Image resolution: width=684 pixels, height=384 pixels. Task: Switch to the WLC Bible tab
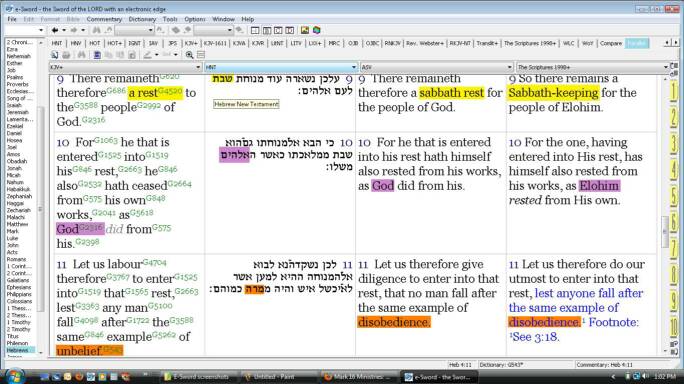[x=568, y=43]
